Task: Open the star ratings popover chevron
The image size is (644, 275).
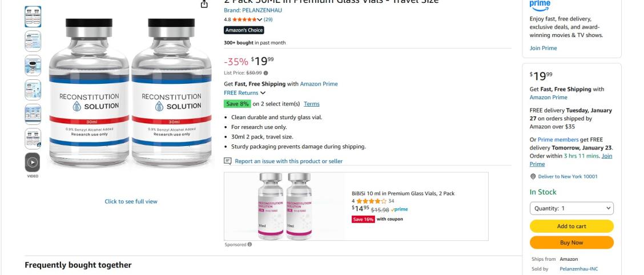Action: click(x=260, y=19)
